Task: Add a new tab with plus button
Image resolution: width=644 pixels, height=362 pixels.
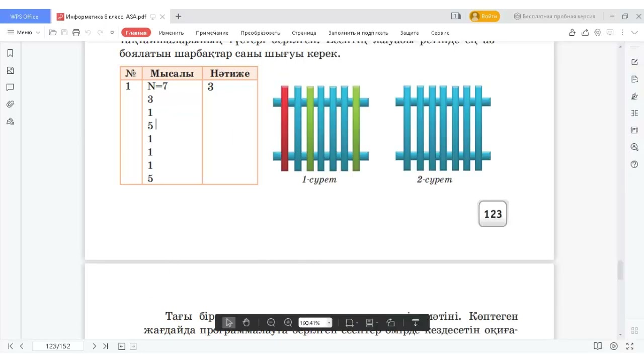Action: (x=178, y=17)
